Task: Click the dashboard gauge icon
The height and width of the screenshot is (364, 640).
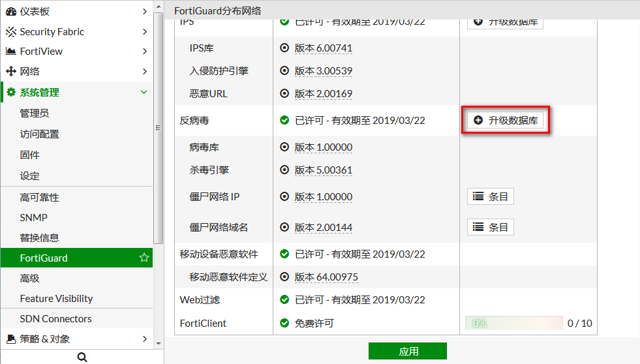Action: [x=11, y=12]
